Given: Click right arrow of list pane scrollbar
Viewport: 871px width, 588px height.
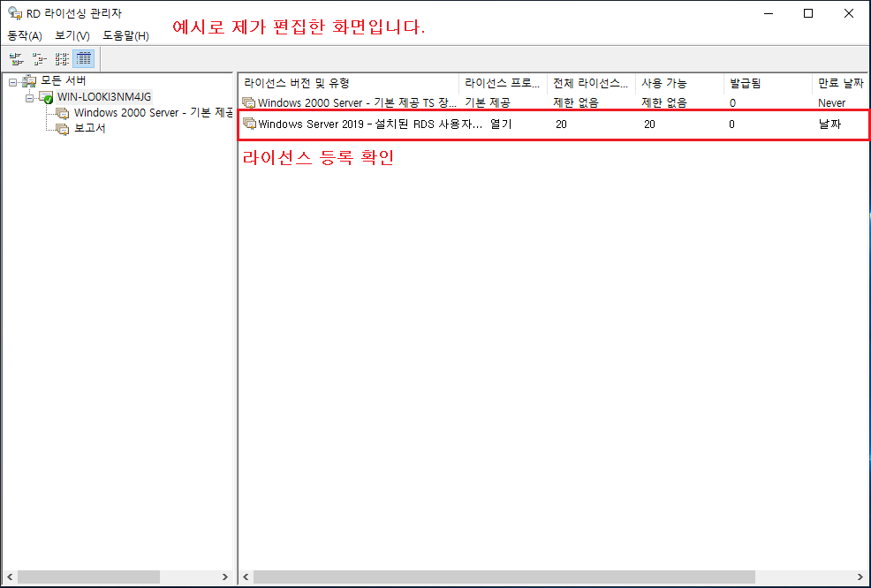Looking at the screenshot, I should point(861,577).
